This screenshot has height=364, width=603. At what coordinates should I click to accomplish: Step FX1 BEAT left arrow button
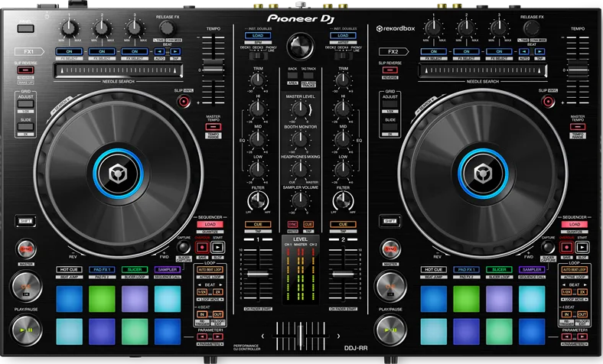[x=160, y=51]
